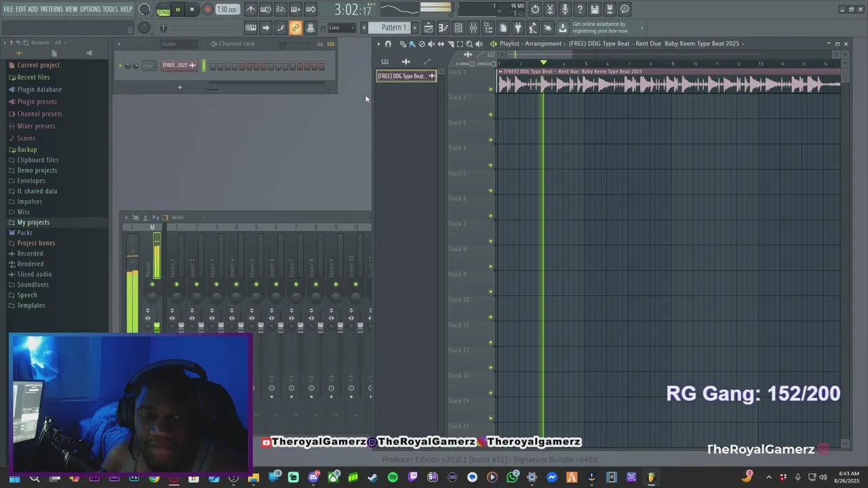Open the Line snap dropdown
Image resolution: width=868 pixels, height=488 pixels.
[x=341, y=28]
